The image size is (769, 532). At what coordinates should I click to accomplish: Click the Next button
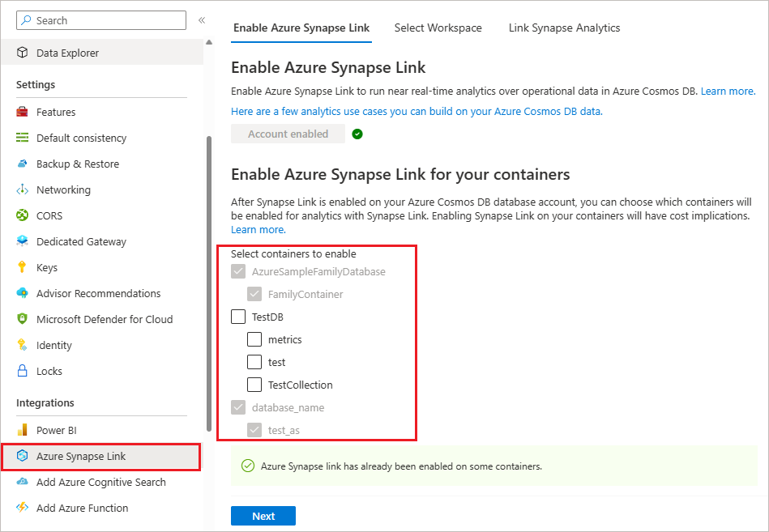263,515
